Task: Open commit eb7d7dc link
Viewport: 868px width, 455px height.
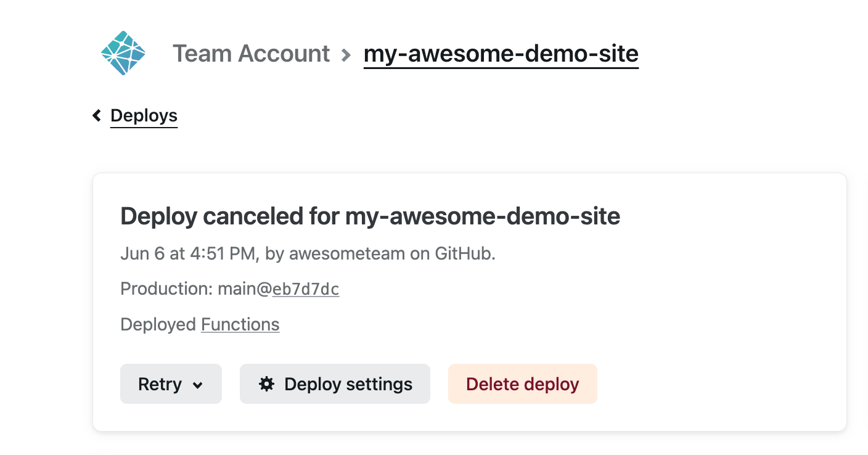Action: point(306,289)
